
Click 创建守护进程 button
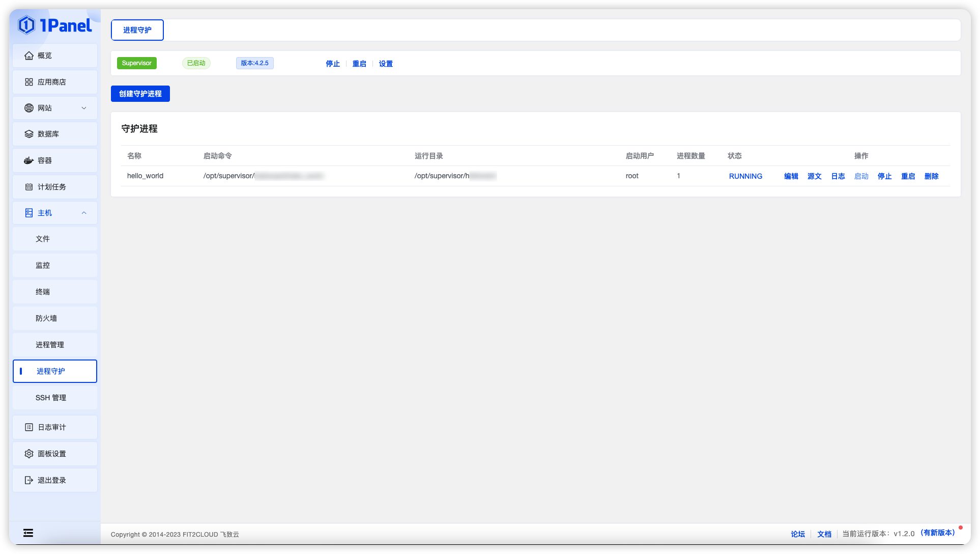[x=140, y=94]
